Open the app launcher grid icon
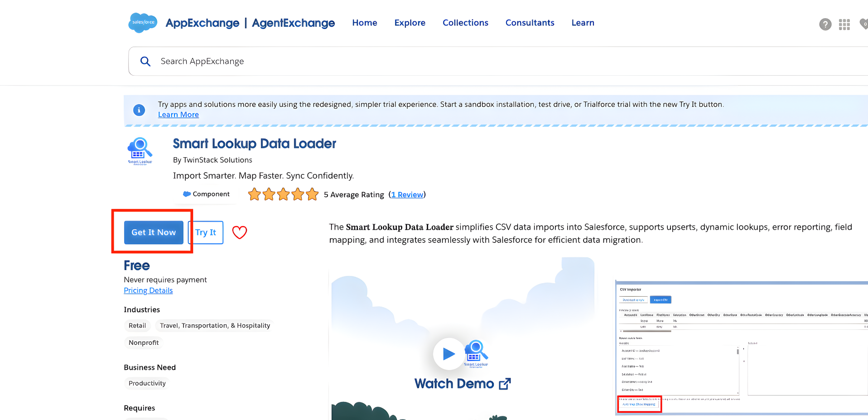Image resolution: width=868 pixels, height=420 pixels. coord(844,24)
